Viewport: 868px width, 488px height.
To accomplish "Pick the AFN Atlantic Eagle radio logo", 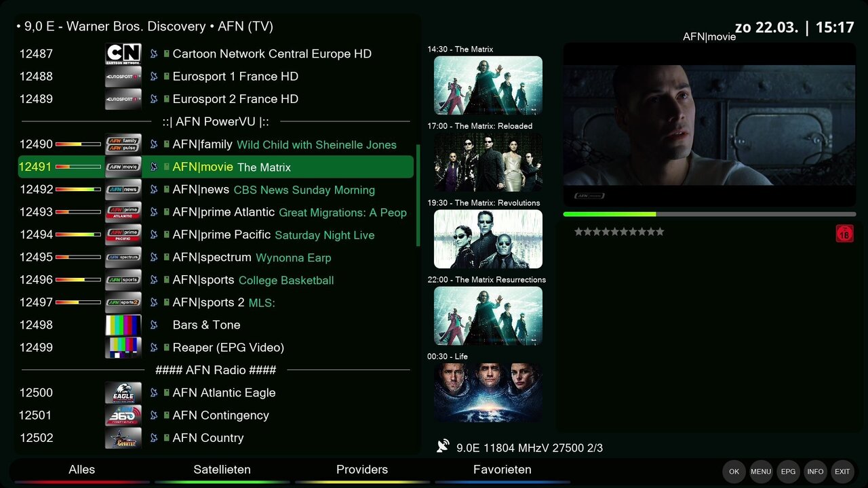I will (123, 393).
